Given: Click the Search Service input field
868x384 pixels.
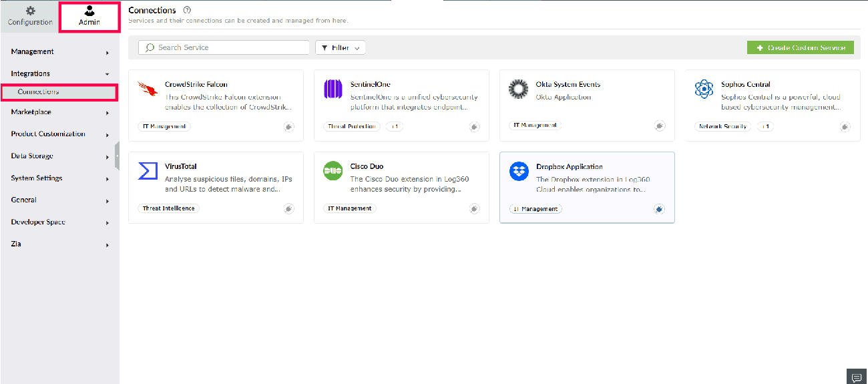Looking at the screenshot, I should point(224,47).
